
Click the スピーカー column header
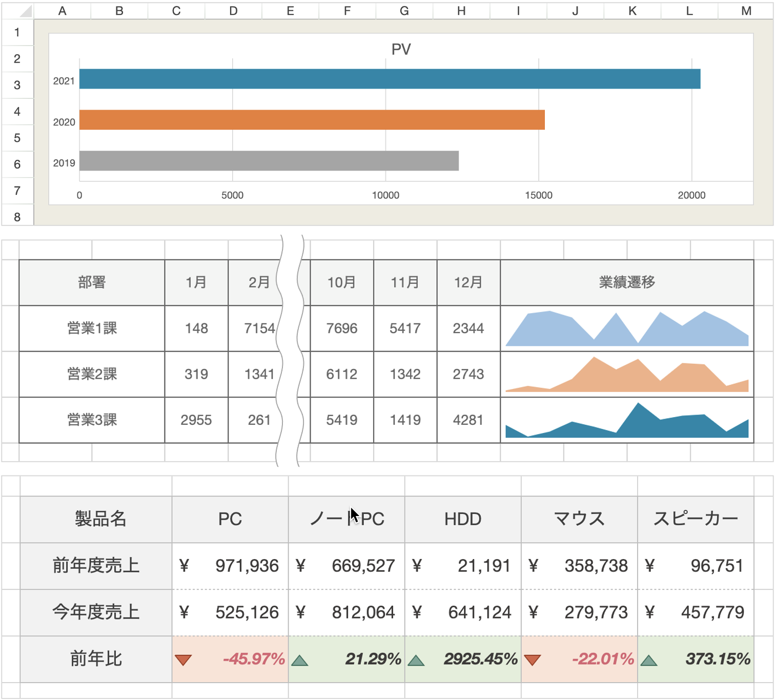coord(696,519)
